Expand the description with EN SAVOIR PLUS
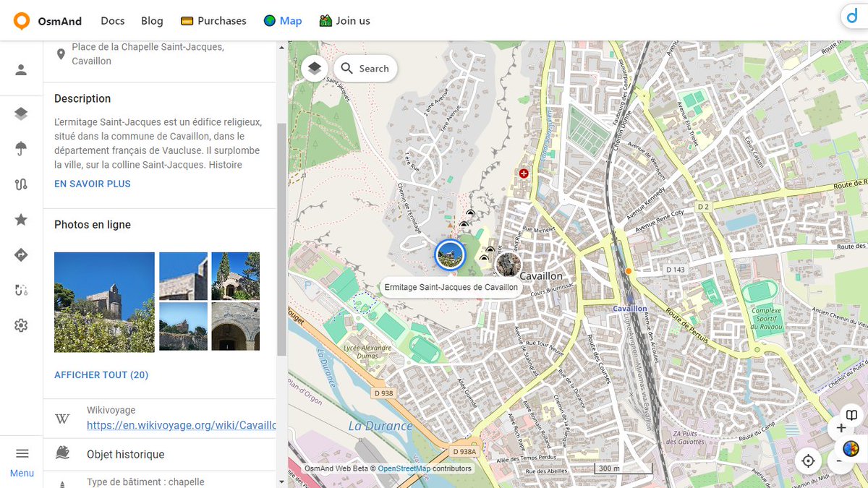This screenshot has height=488, width=868. 92,184
